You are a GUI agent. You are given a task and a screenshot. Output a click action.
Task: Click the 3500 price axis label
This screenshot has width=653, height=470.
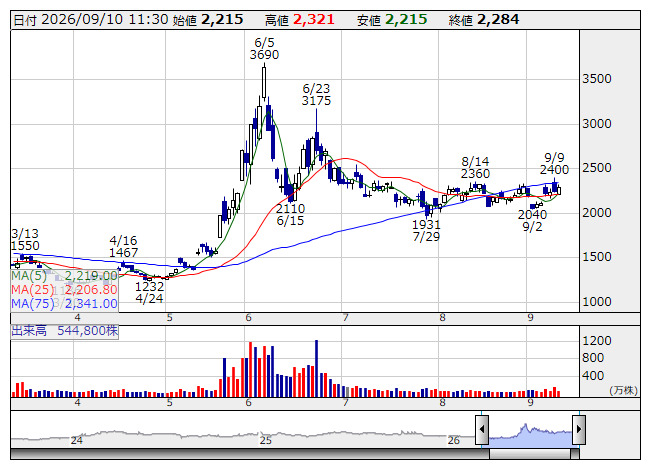(x=596, y=79)
